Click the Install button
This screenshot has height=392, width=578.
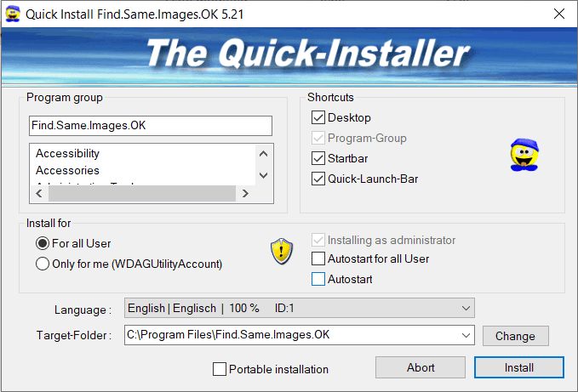click(x=519, y=367)
